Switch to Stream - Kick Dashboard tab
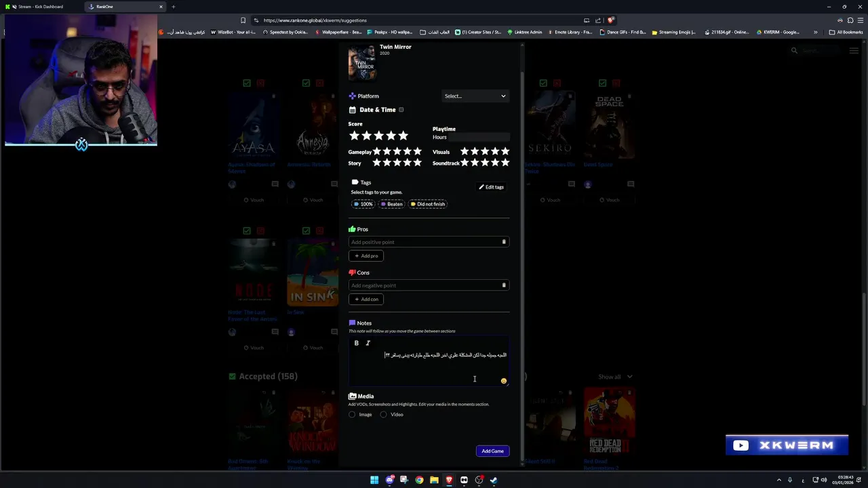Viewport: 868px width, 488px height. pyautogui.click(x=41, y=7)
